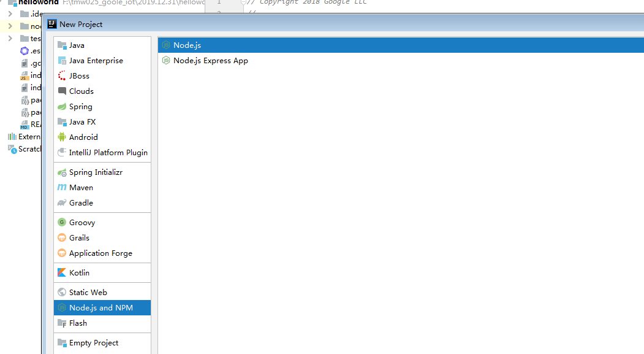The width and height of the screenshot is (644, 354).
Task: Select the README file in project tree
Action: tap(31, 124)
